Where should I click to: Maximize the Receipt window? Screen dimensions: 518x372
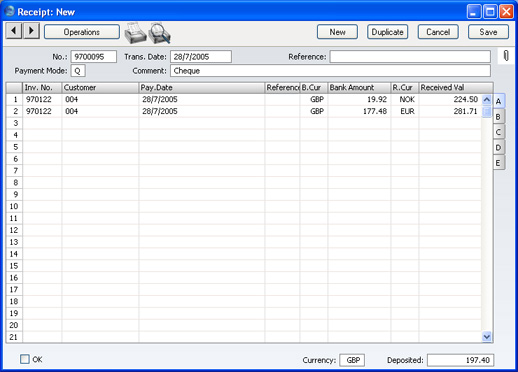coord(490,12)
